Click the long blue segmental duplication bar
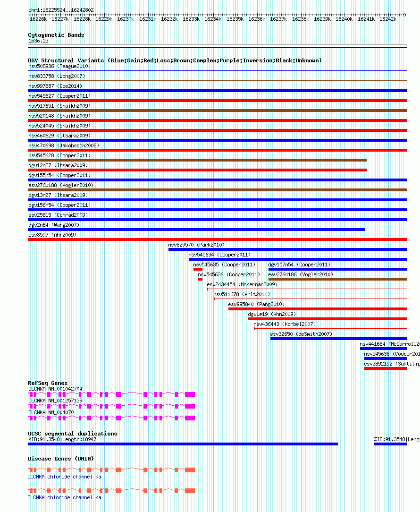 (x=183, y=444)
